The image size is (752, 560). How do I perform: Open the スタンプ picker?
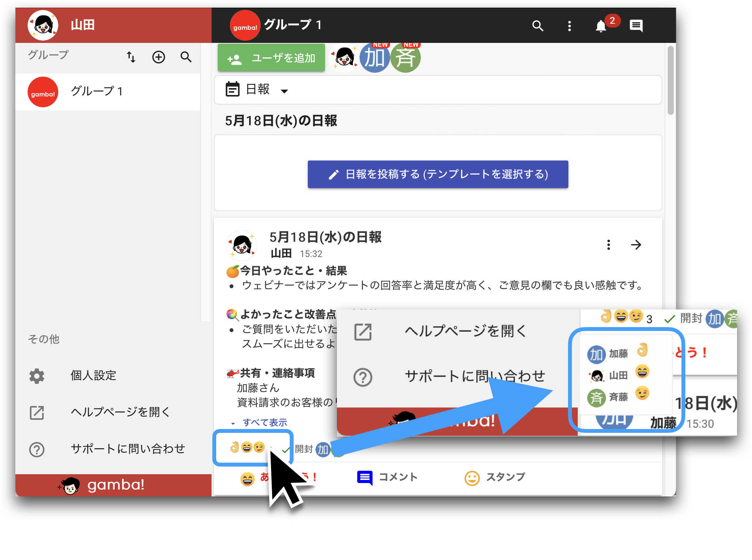click(x=495, y=477)
